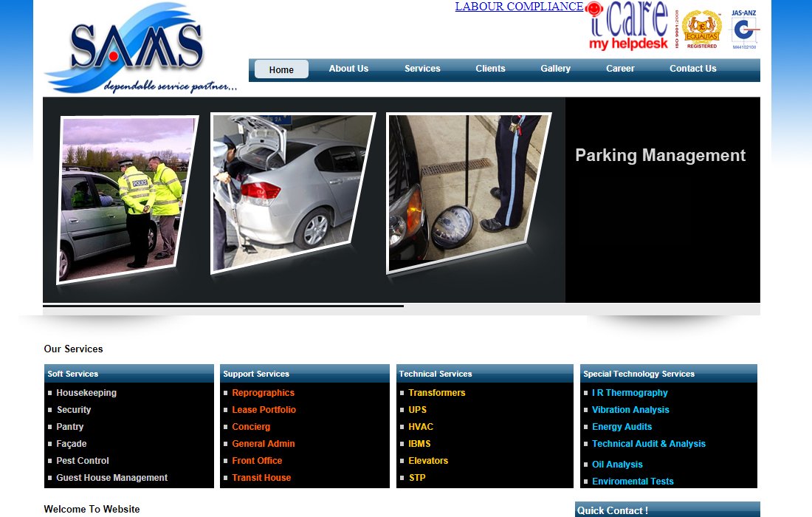This screenshot has width=812, height=517.
Task: Select UPS under Technical Services
Action: (417, 410)
